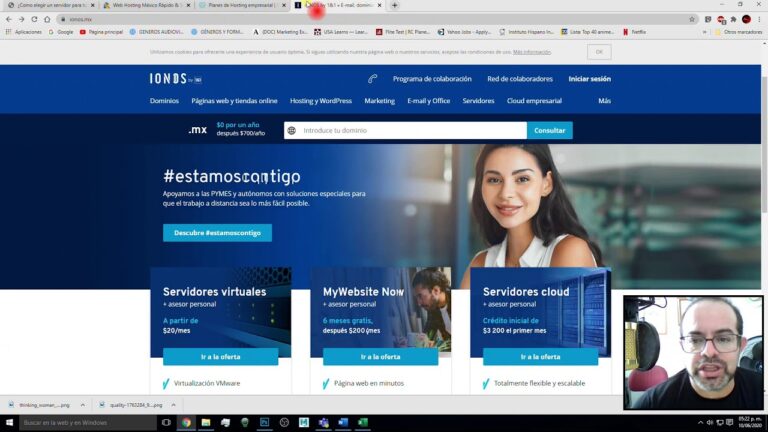Screen dimensions: 768x432
Task: Open the Aplicaciones bookmarks shortcut
Action: tap(24, 32)
